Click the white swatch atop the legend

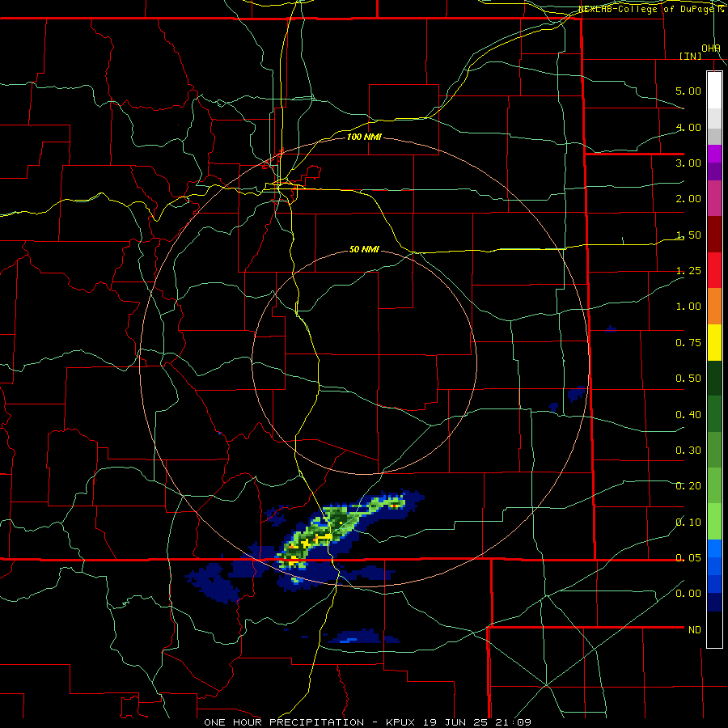(x=714, y=90)
